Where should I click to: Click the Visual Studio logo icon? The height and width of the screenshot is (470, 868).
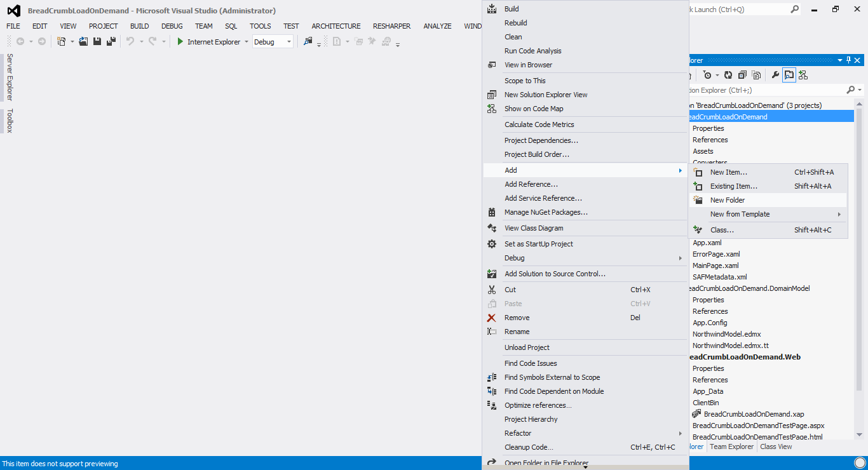13,10
